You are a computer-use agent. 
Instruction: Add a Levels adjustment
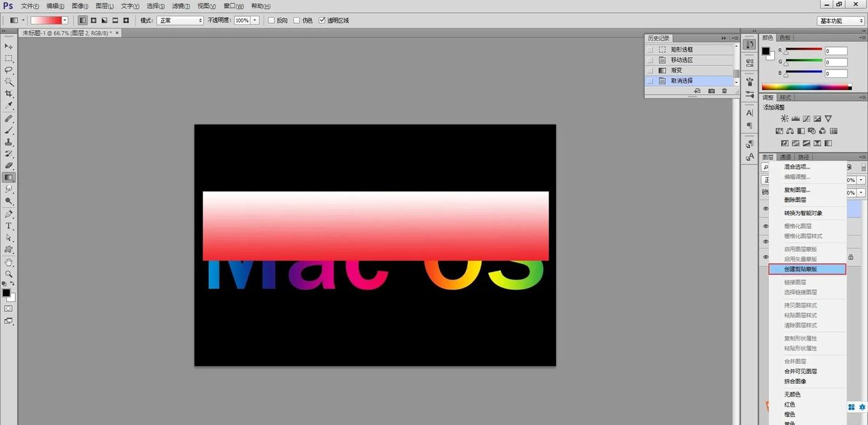(795, 119)
